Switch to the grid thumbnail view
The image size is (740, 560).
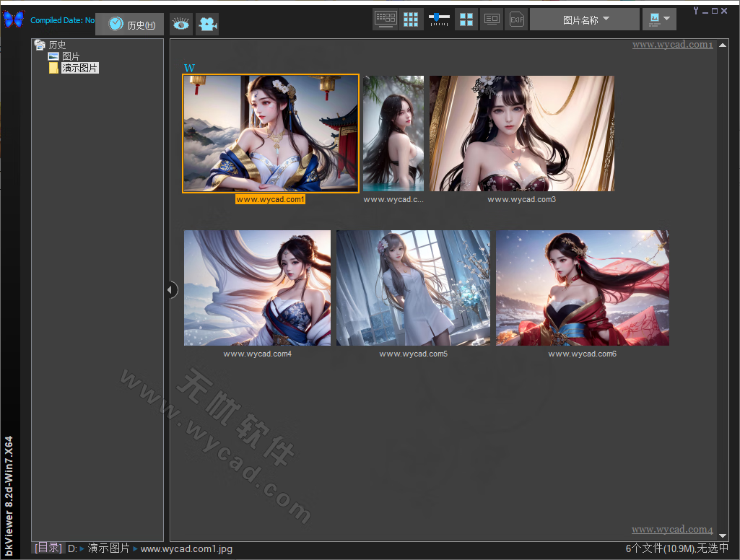[411, 19]
